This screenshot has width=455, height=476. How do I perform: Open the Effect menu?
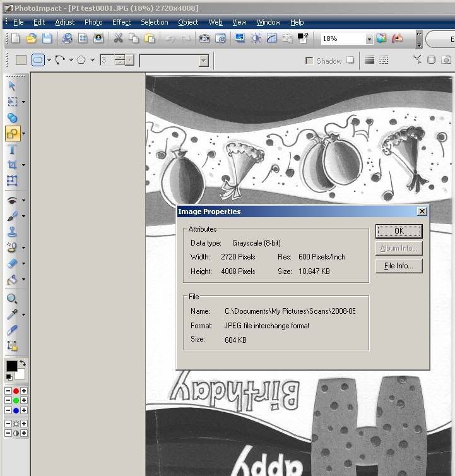[x=121, y=22]
